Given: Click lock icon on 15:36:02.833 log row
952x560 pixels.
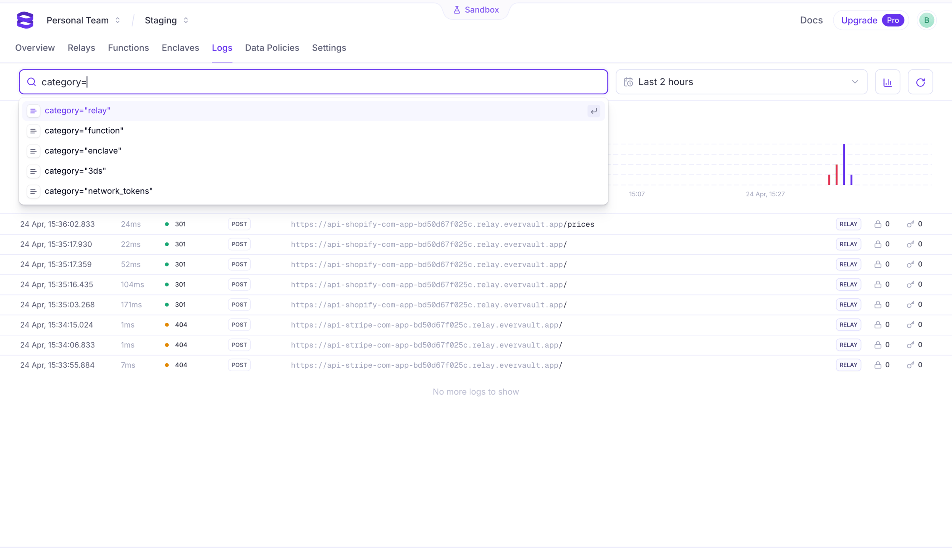Looking at the screenshot, I should (878, 224).
